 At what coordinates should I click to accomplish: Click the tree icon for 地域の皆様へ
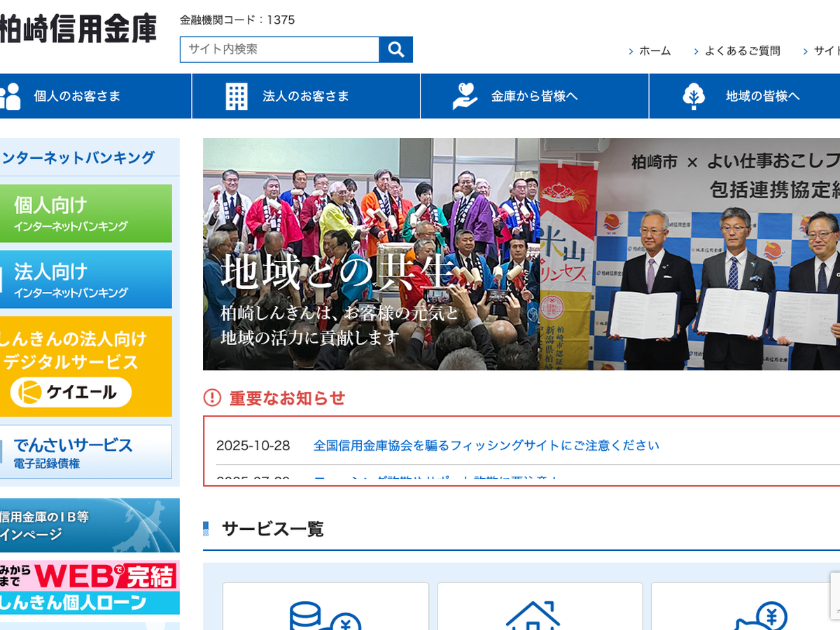pos(694,97)
